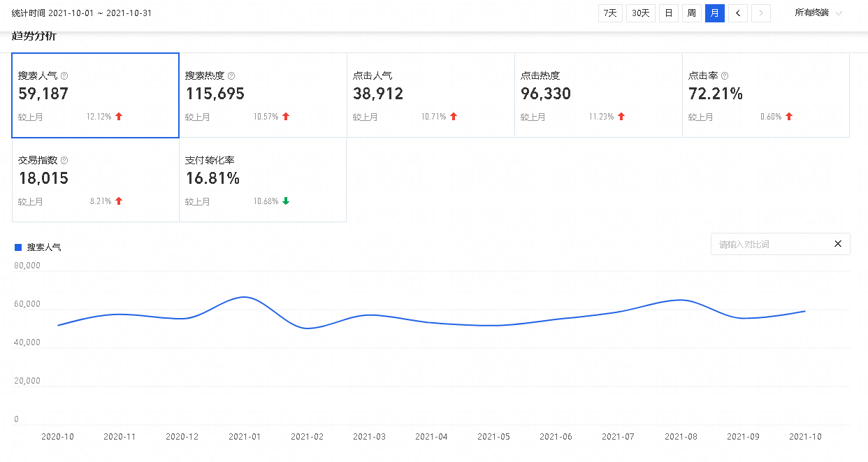Open the 所有终端 dropdown
Screen dimensions: 868x462
[x=818, y=13]
